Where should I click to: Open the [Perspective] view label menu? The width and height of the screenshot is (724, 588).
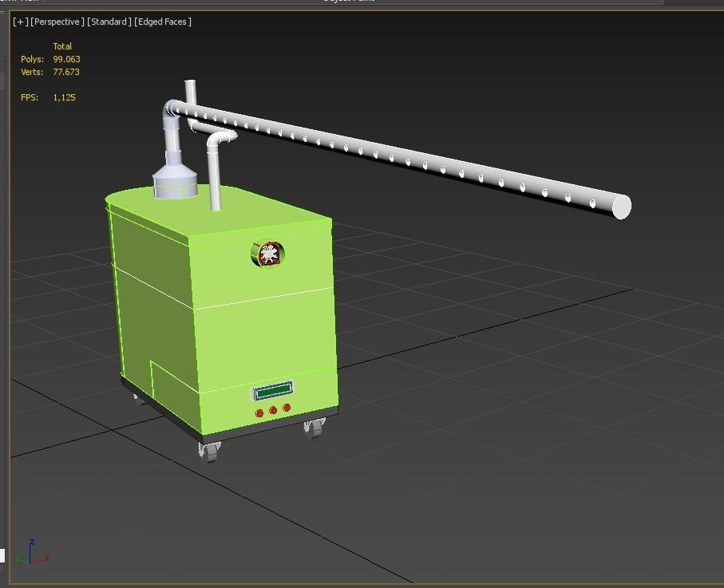(57, 22)
